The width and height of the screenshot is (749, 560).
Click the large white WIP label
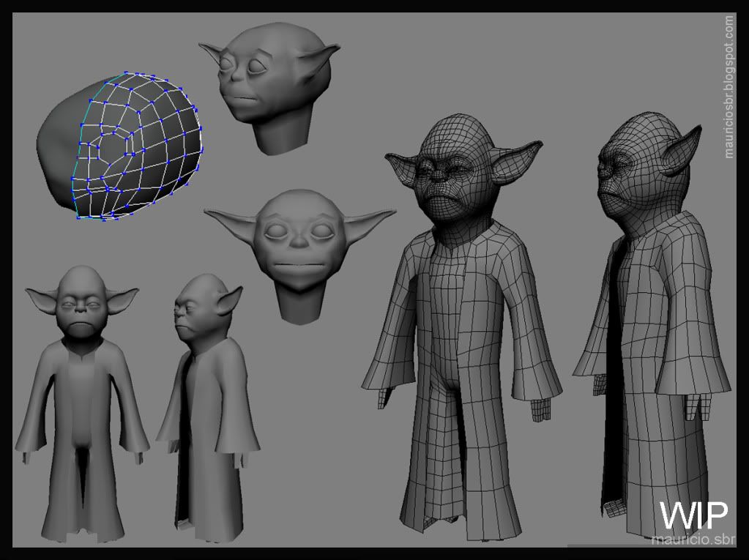[693, 515]
